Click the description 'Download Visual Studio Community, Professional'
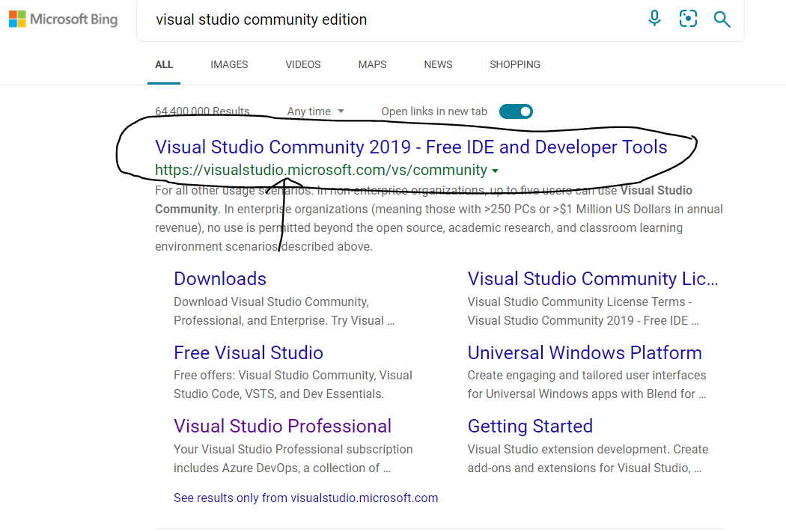The image size is (786, 532). [x=284, y=311]
